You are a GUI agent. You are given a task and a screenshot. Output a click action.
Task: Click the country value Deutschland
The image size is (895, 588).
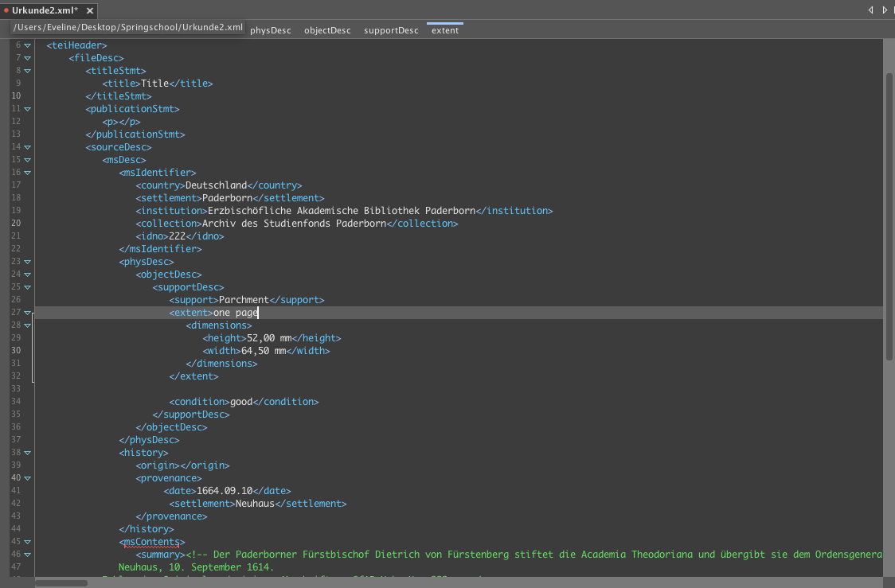217,185
